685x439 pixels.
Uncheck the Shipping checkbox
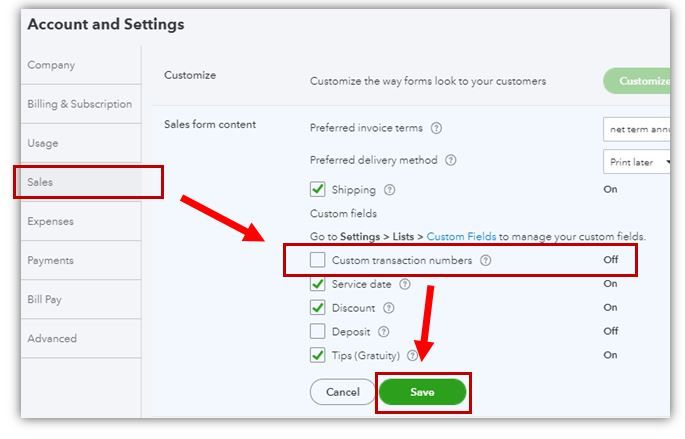click(318, 190)
